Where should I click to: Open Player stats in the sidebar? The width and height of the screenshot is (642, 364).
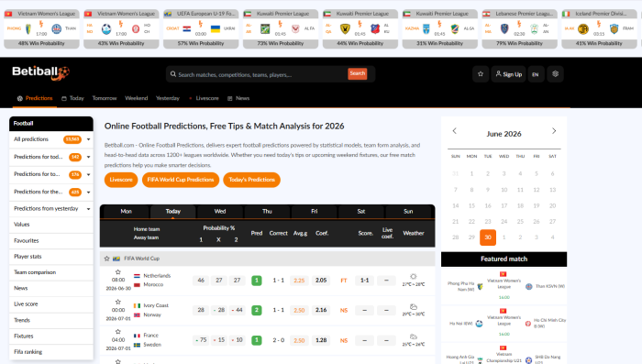point(51,257)
